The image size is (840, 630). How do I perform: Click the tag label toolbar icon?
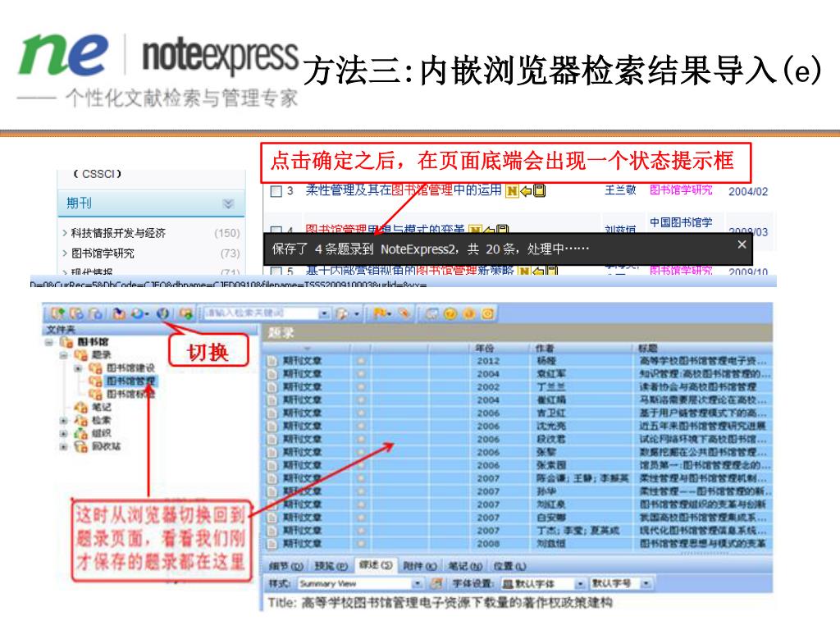405,313
